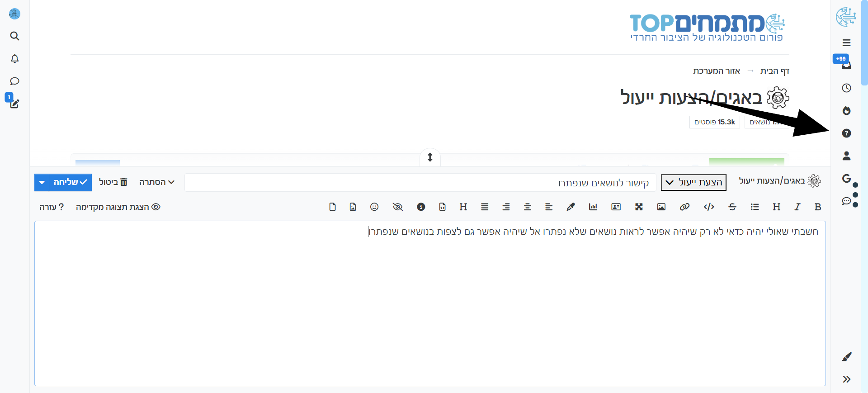The height and width of the screenshot is (393, 868).
Task: Click the ביטול discard button
Action: tap(113, 182)
